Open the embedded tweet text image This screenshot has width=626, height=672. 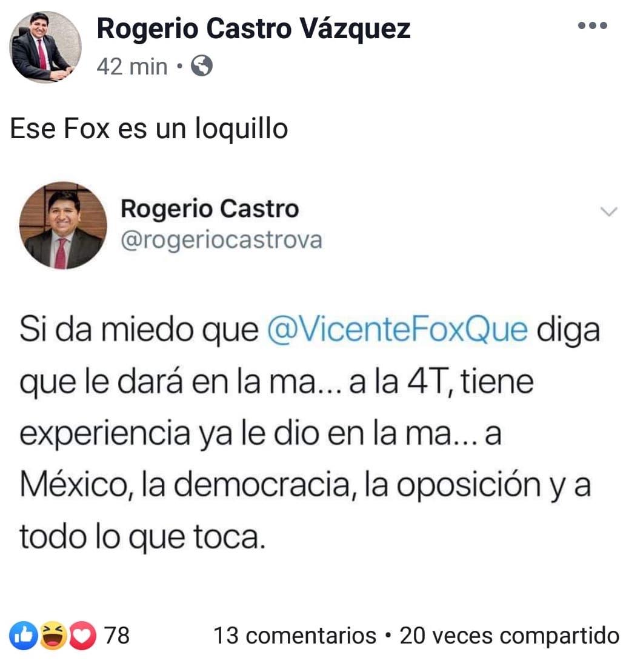point(313,368)
